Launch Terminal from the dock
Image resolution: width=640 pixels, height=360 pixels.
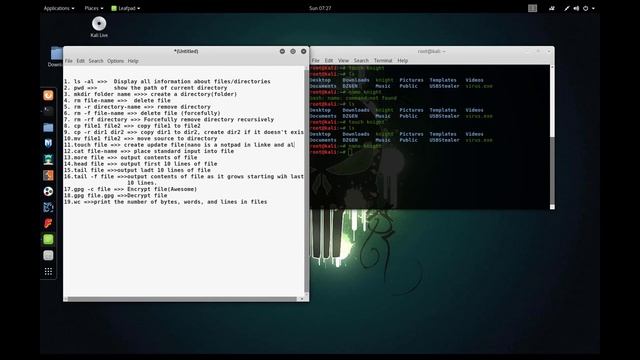48,111
